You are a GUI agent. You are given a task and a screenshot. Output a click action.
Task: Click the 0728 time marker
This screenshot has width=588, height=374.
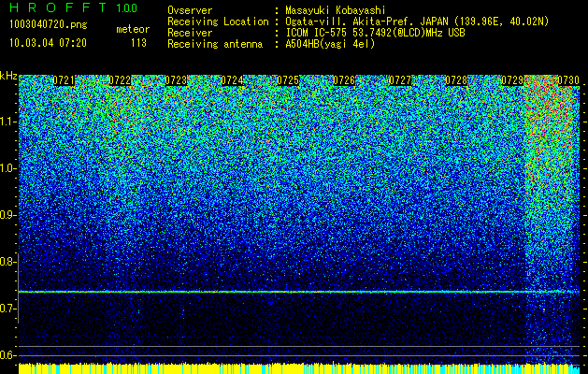click(456, 80)
